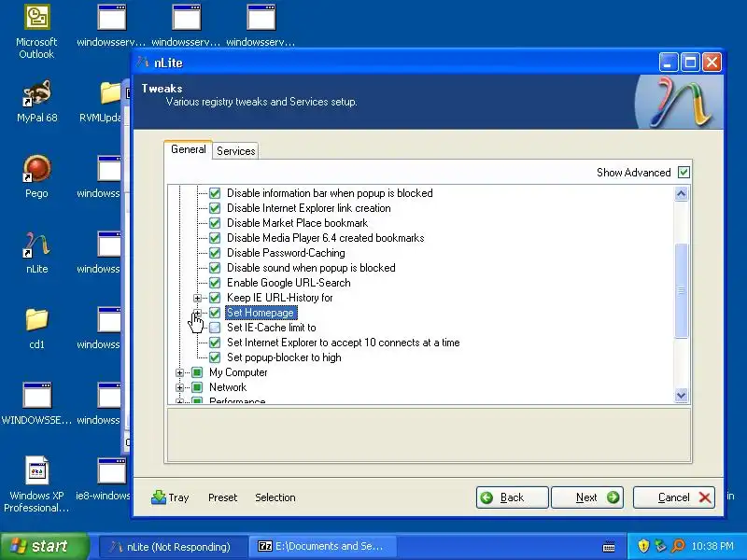Click the Tray button with green arrow icon
This screenshot has width=747, height=560.
(x=170, y=497)
